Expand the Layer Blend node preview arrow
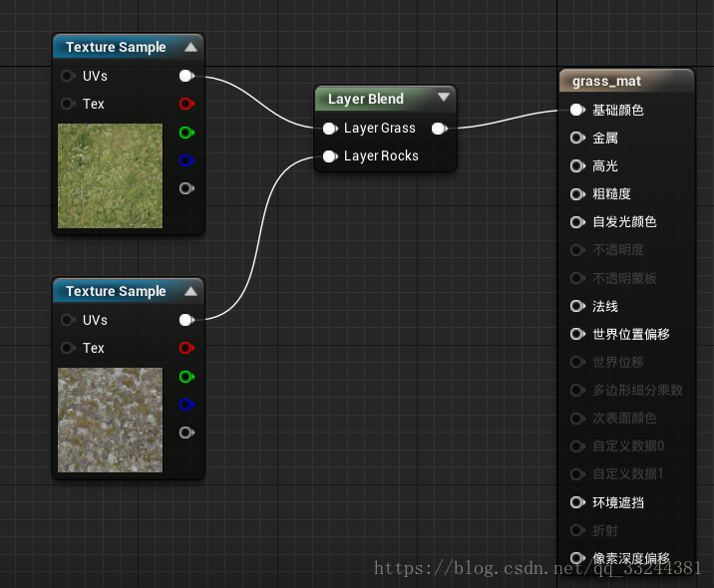This screenshot has height=588, width=714. pyautogui.click(x=443, y=97)
